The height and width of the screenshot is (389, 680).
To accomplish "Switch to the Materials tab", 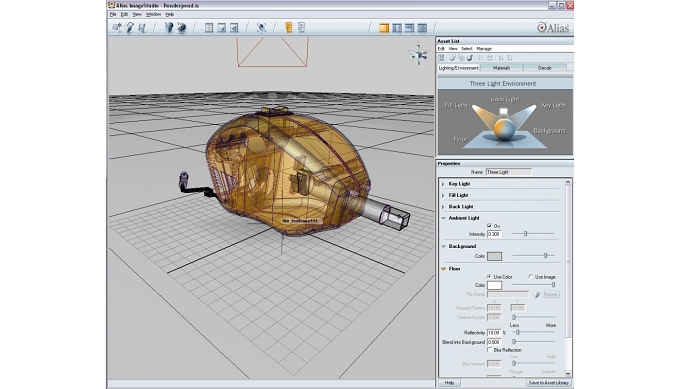I will pos(501,68).
